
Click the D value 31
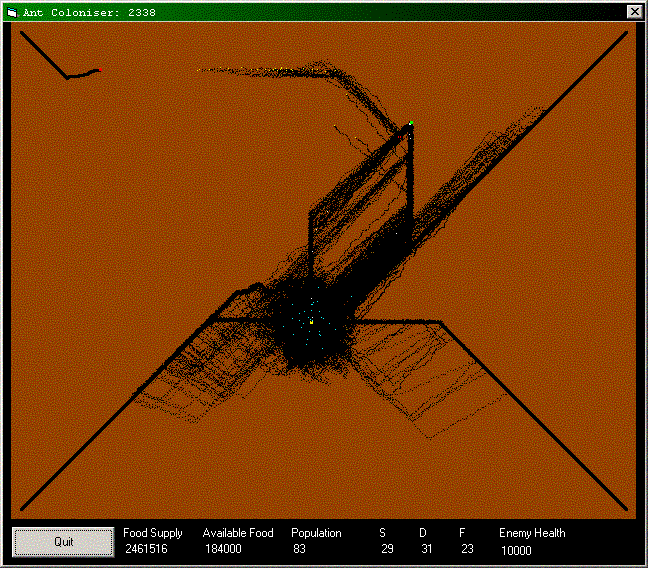[x=426, y=549]
